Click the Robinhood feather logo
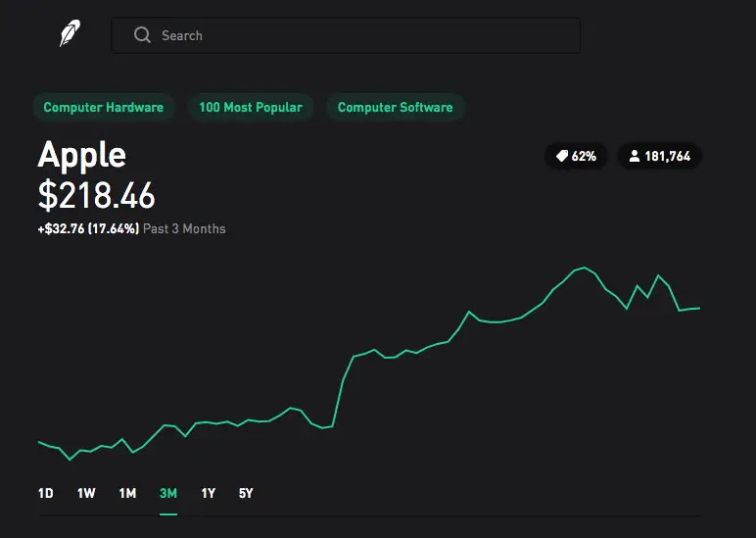Image resolution: width=756 pixels, height=538 pixels. click(x=70, y=34)
